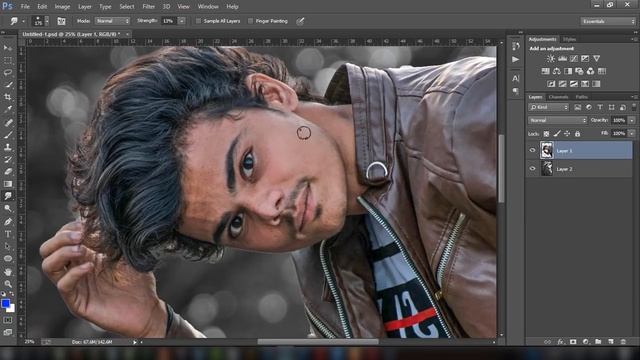Open the Fill dropdown arrow
The width and height of the screenshot is (640, 360).
click(x=632, y=133)
